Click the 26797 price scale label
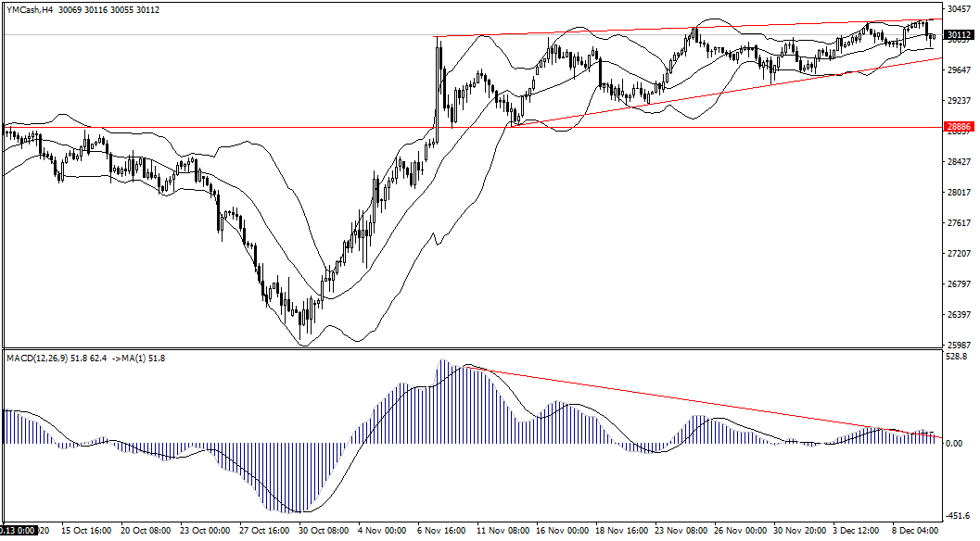980x541 pixels. (958, 283)
